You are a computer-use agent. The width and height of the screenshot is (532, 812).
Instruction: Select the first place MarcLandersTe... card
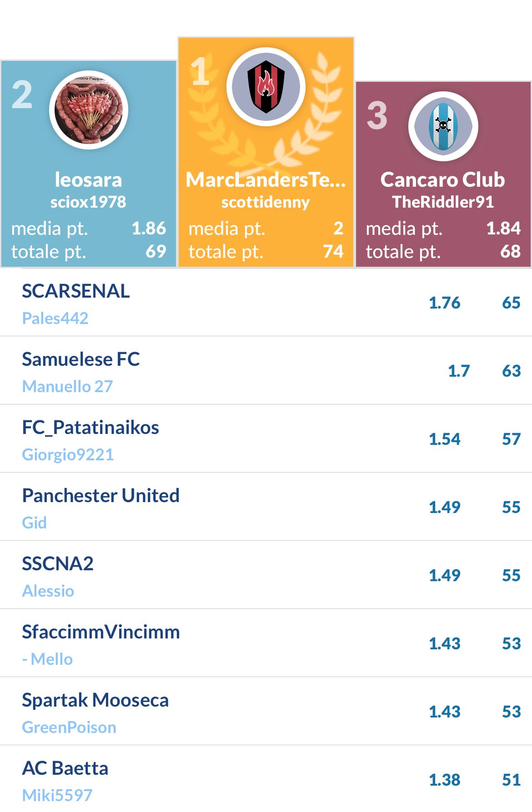266,152
